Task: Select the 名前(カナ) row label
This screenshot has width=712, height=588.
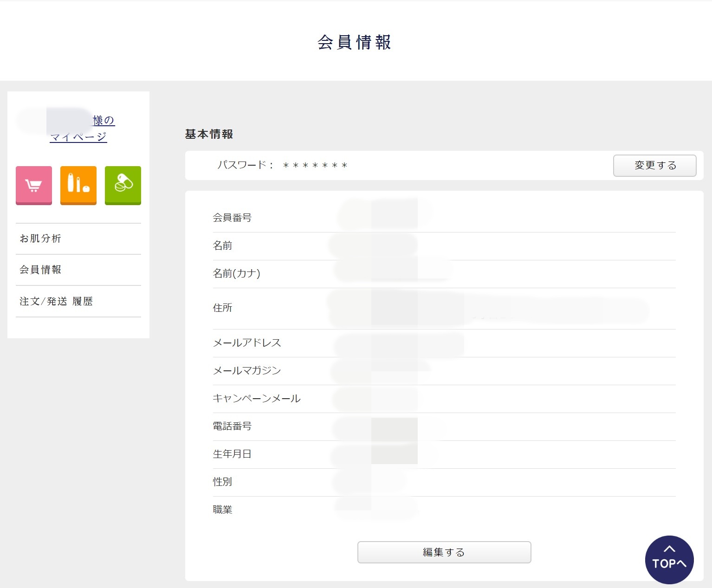Action: [236, 273]
